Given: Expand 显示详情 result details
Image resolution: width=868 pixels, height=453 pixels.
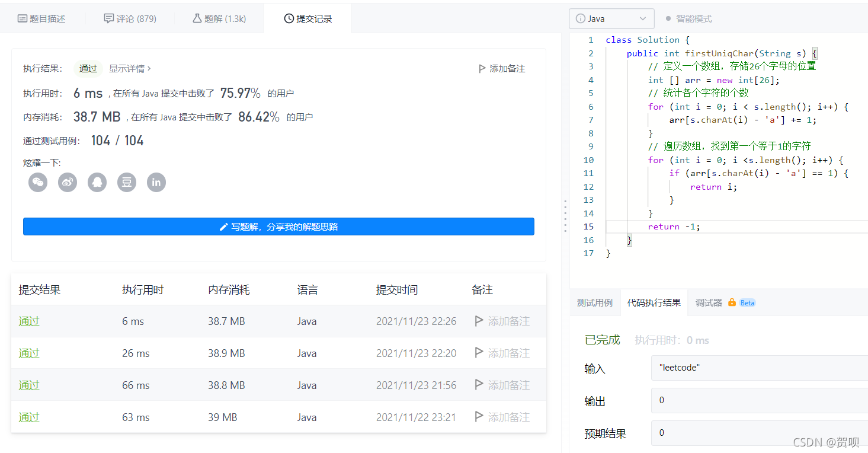Looking at the screenshot, I should point(130,69).
